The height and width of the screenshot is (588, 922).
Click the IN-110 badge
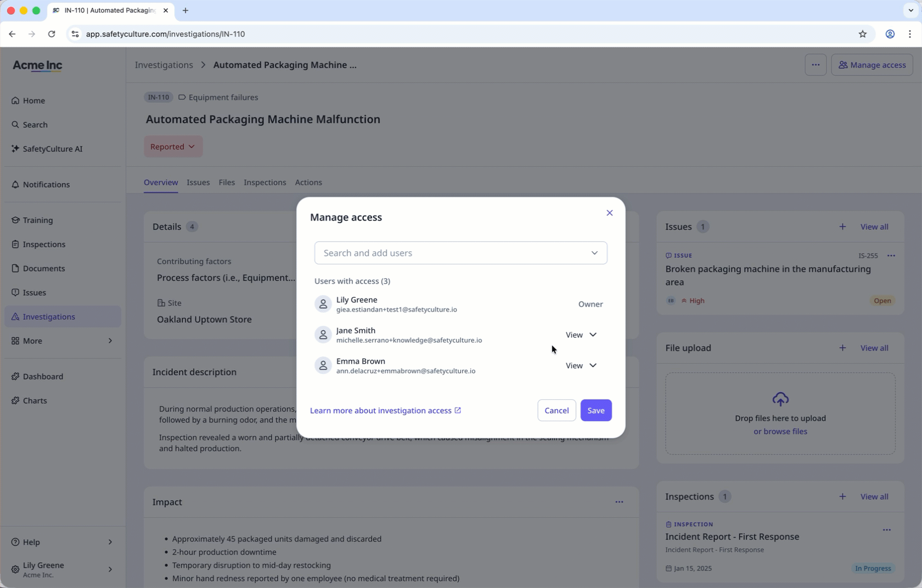point(159,97)
